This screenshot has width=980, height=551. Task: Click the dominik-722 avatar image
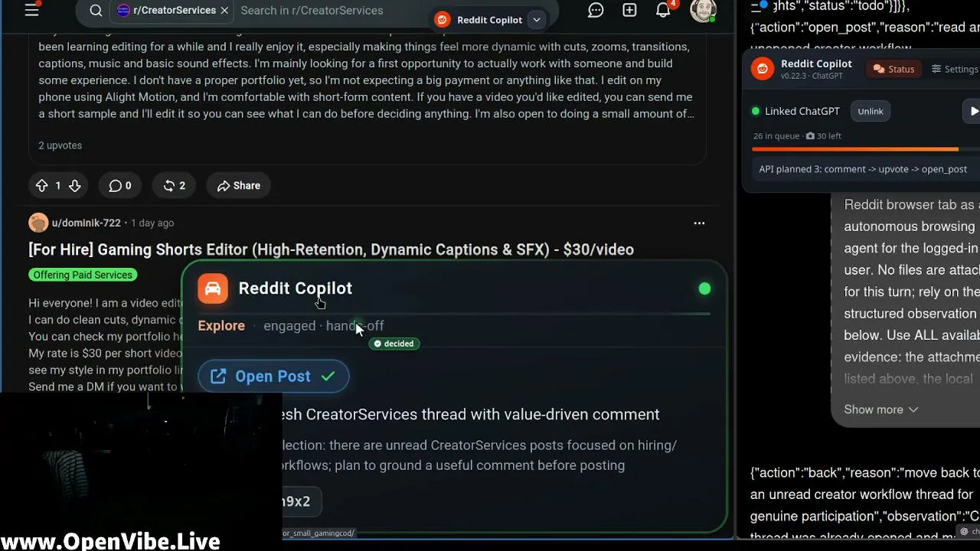tap(38, 223)
